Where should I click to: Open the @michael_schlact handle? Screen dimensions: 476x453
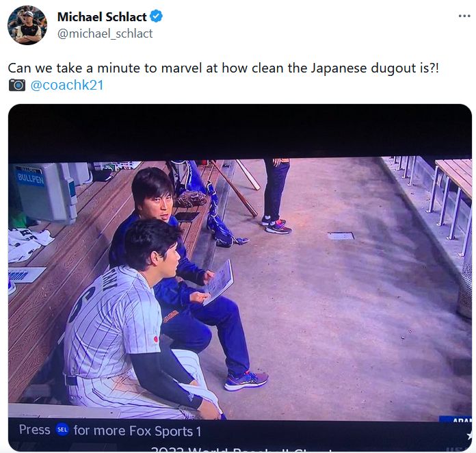105,34
